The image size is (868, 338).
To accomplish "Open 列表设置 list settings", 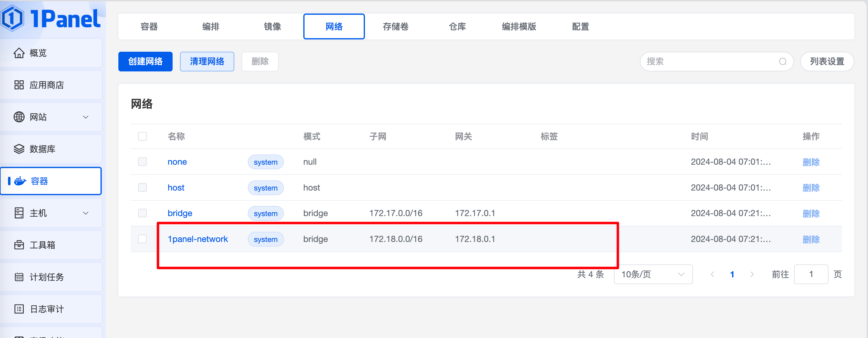I will point(827,62).
